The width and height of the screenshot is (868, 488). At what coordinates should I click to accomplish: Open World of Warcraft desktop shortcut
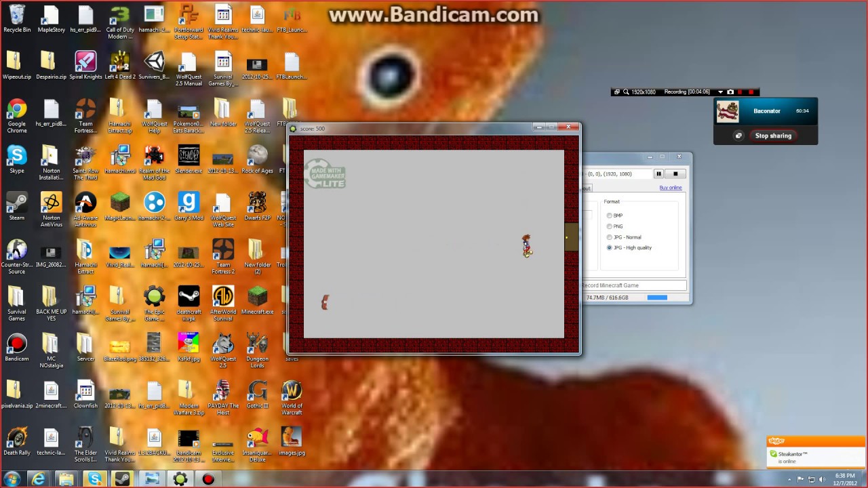click(292, 397)
